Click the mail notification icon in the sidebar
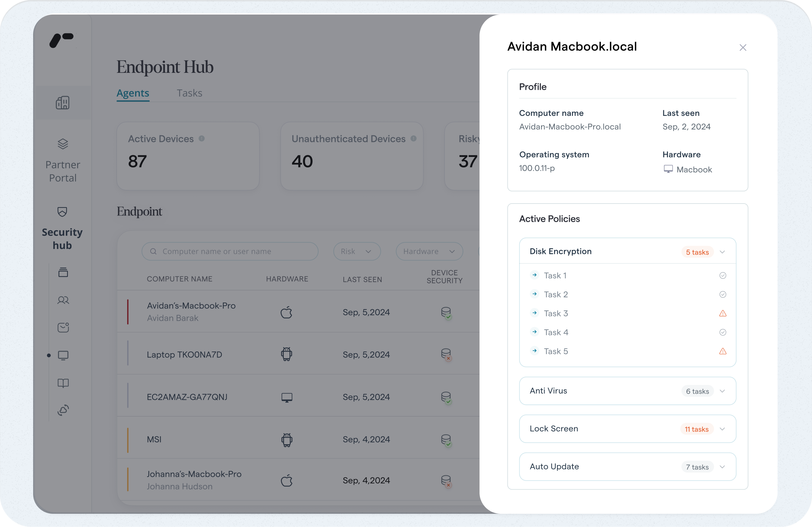812x527 pixels. [63, 327]
